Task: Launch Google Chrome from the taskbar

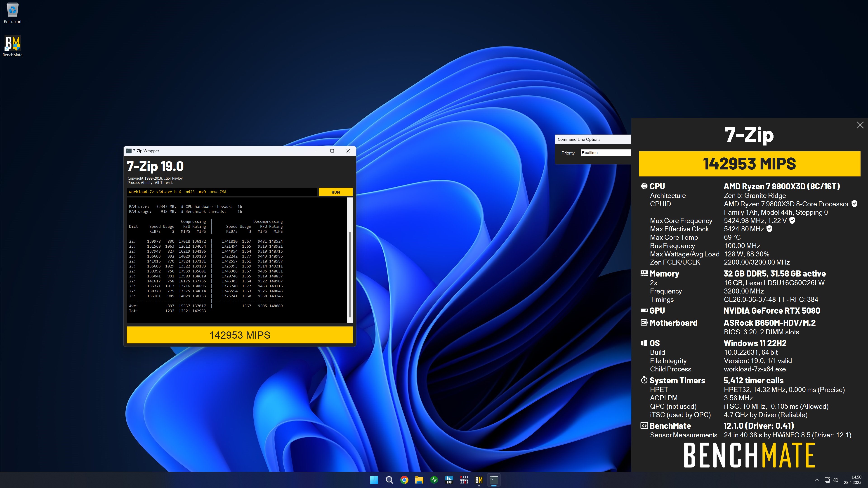Action: (404, 480)
